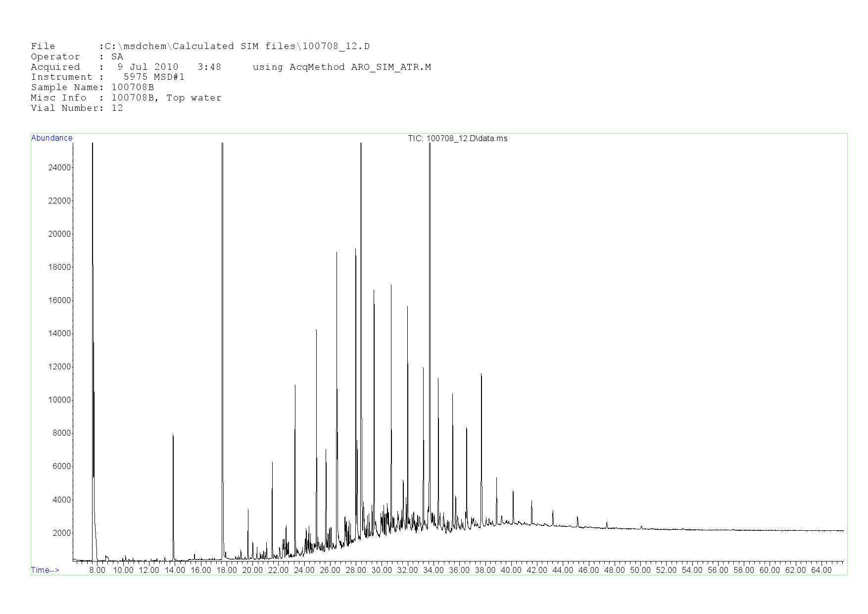Select the blue Abundance axis label
The height and width of the screenshot is (614, 868).
pos(51,138)
